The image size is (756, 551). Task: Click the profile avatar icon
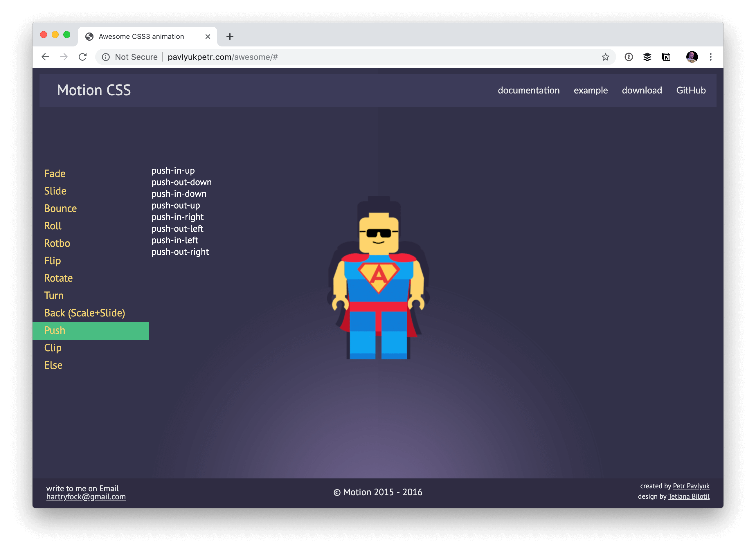coord(692,57)
